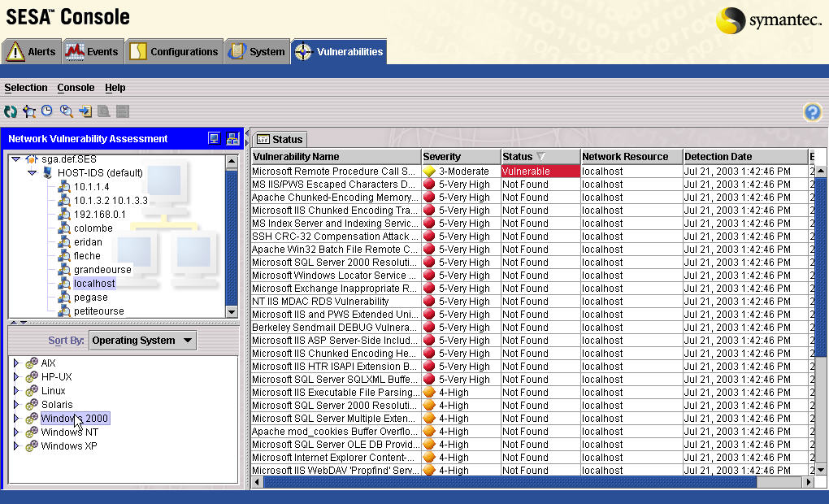The image size is (829, 504).
Task: Expand the Windows NT node
Action: [x=16, y=432]
